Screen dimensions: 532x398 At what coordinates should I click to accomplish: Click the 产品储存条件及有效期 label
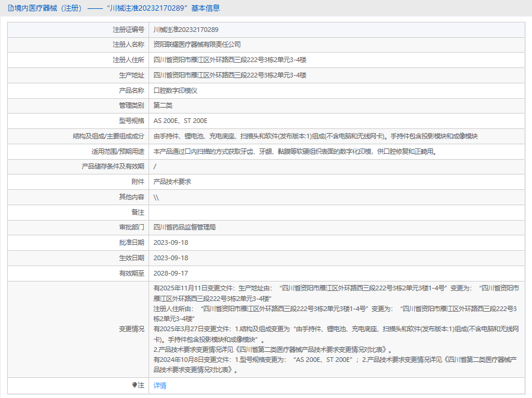(x=113, y=166)
